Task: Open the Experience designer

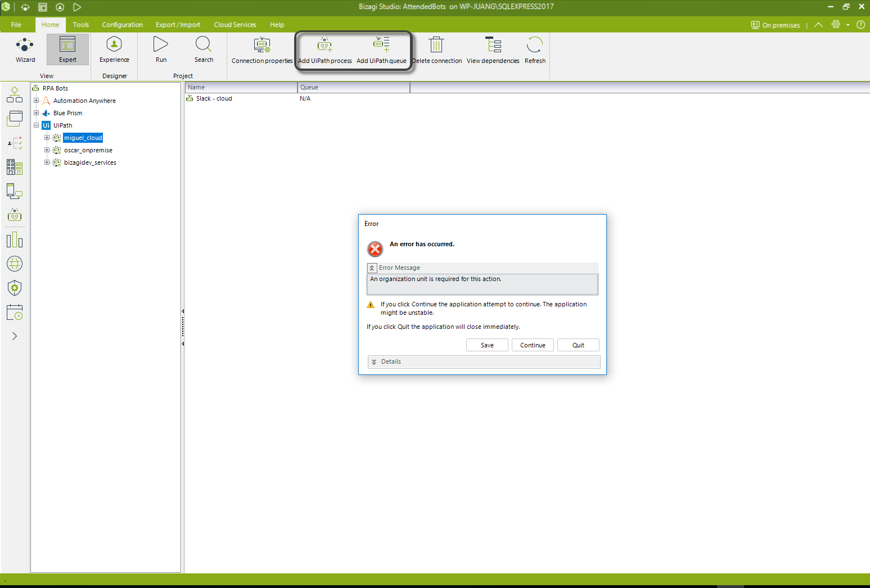Action: [x=114, y=49]
